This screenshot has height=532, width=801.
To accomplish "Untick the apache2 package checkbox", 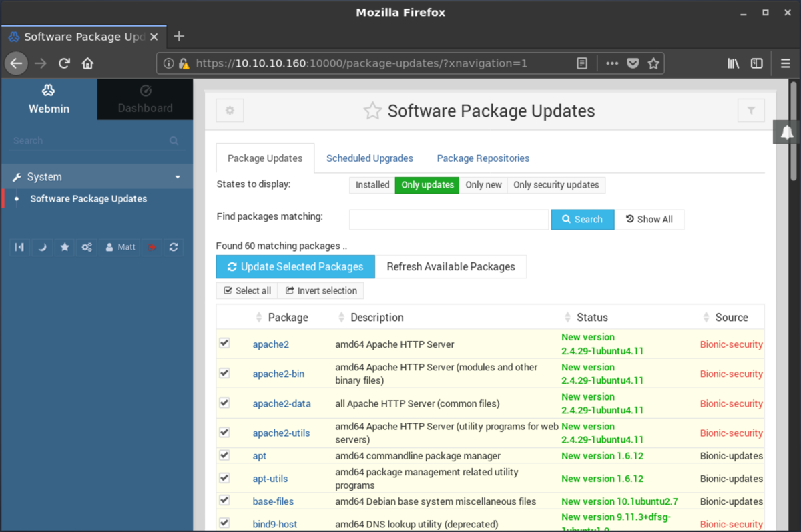I will (x=224, y=343).
